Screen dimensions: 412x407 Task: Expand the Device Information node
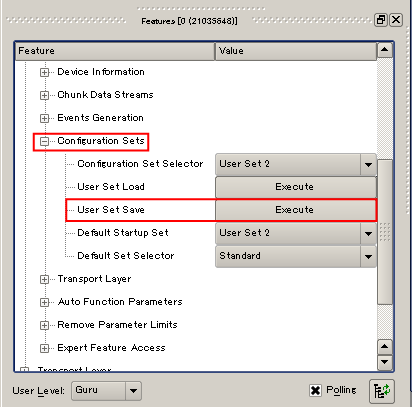click(44, 72)
